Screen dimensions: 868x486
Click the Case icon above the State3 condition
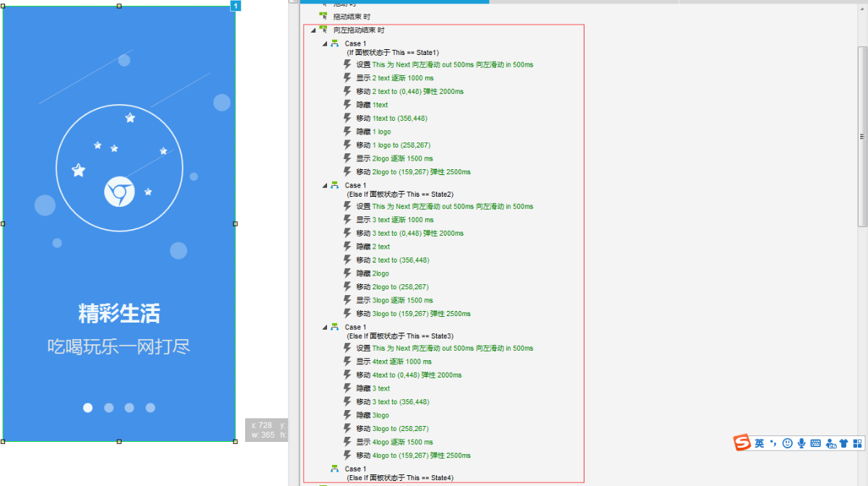(334, 327)
